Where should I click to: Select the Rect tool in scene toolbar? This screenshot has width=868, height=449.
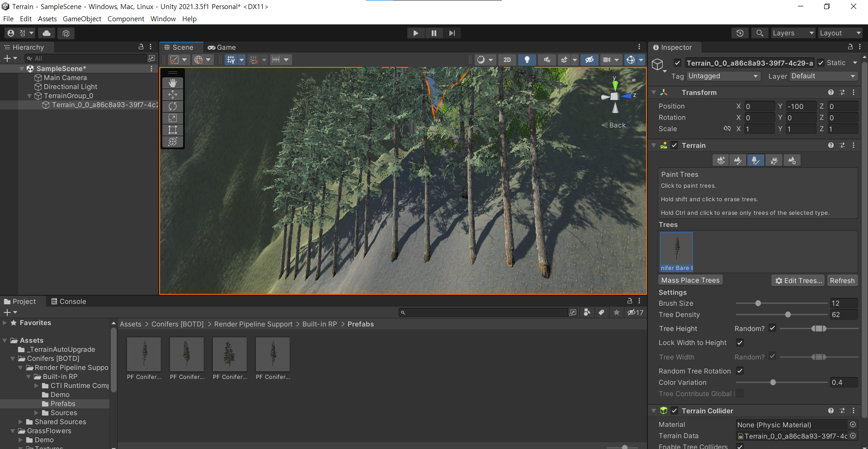[x=172, y=130]
